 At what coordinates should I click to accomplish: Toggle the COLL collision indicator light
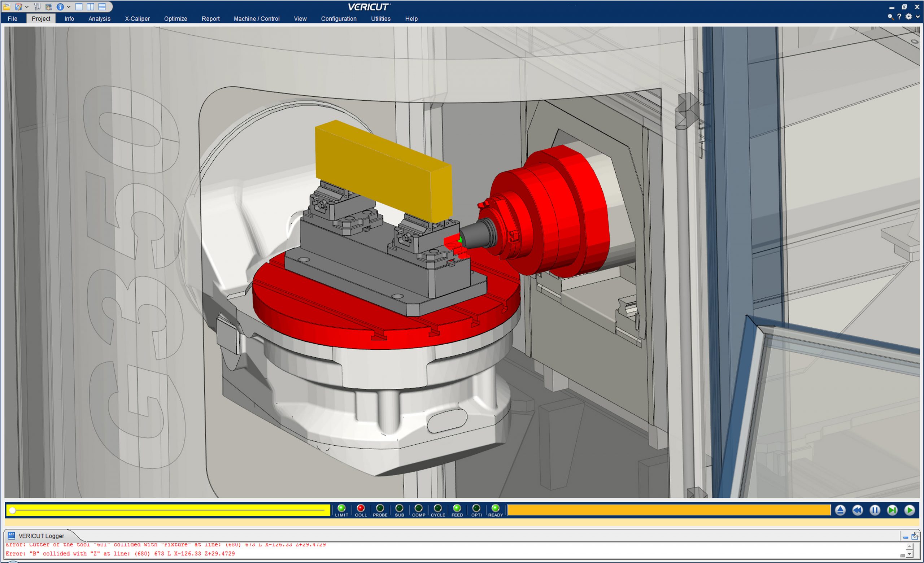[x=361, y=508]
